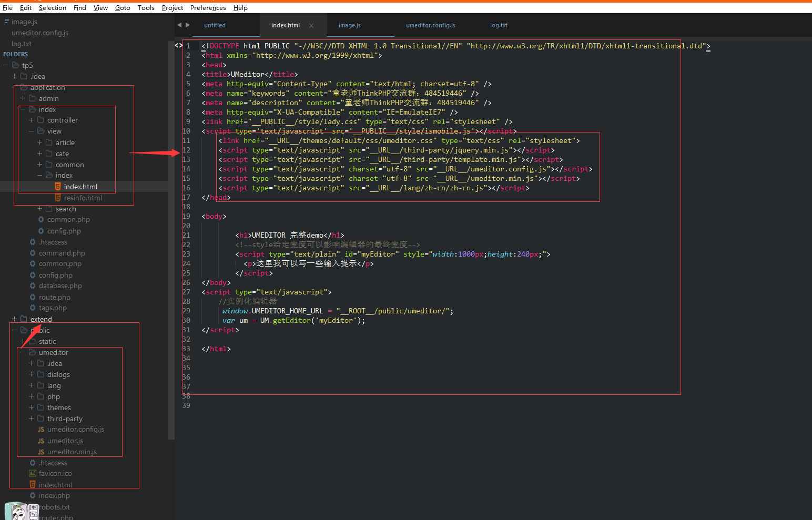Open the Preferences menu

[x=208, y=8]
